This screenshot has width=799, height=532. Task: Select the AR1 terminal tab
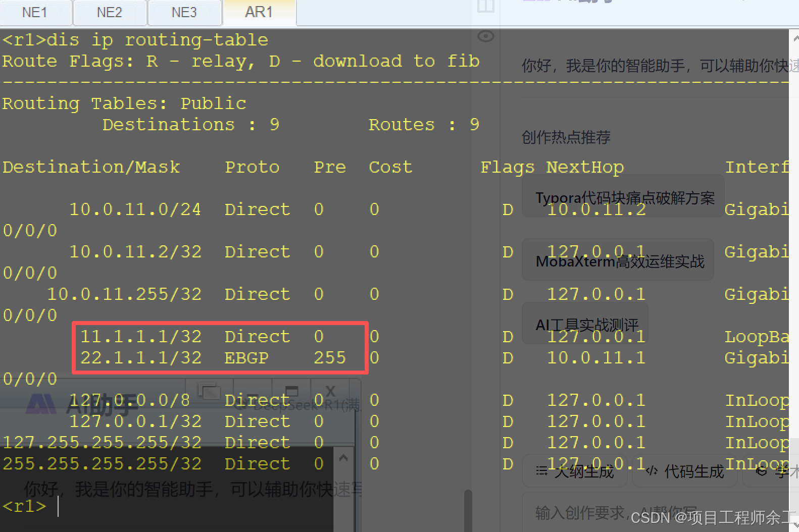[259, 12]
